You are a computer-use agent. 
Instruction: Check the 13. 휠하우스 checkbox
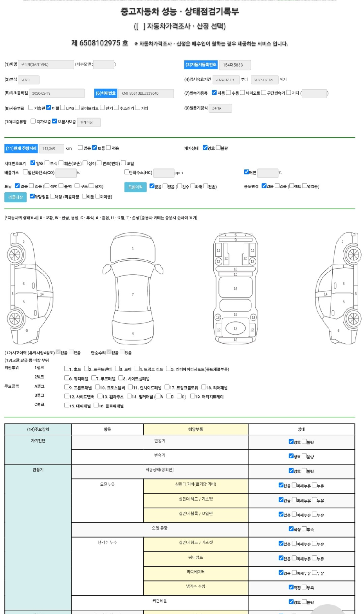pyautogui.click(x=100, y=396)
